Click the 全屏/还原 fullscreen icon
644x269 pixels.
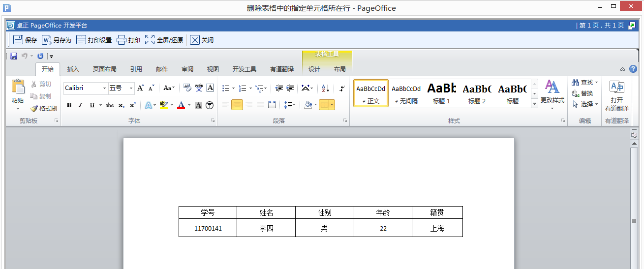click(x=150, y=40)
